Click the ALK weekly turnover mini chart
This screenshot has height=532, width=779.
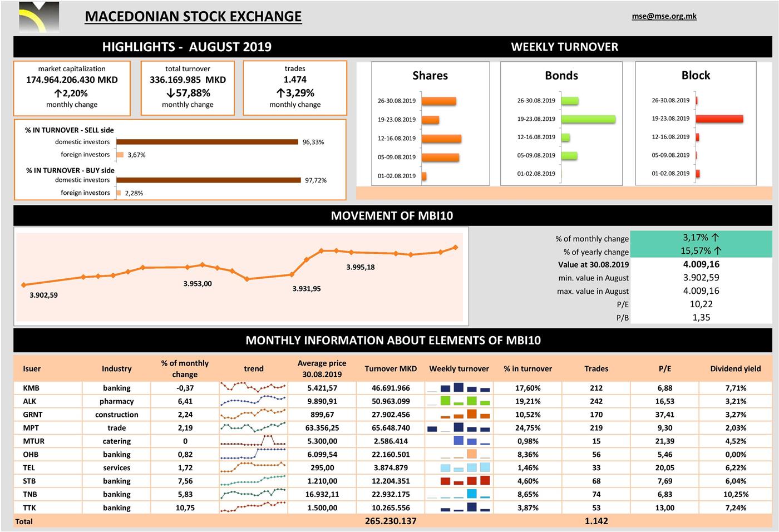point(459,401)
